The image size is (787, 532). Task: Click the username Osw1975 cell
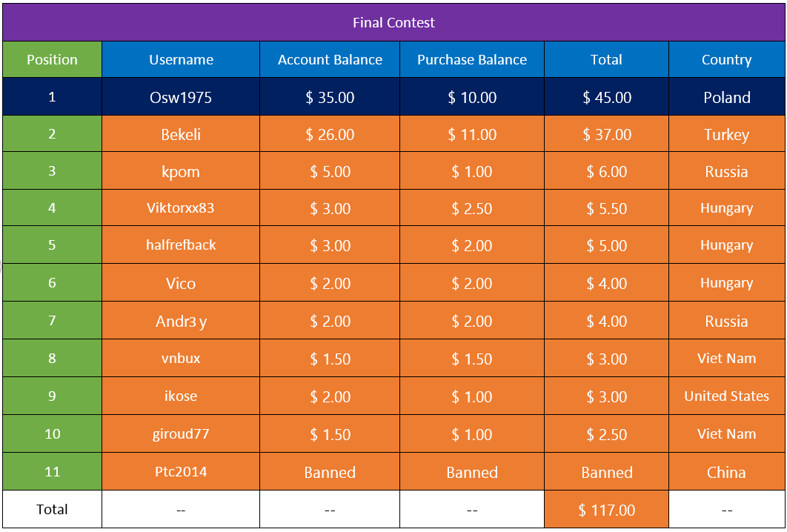coord(181,97)
